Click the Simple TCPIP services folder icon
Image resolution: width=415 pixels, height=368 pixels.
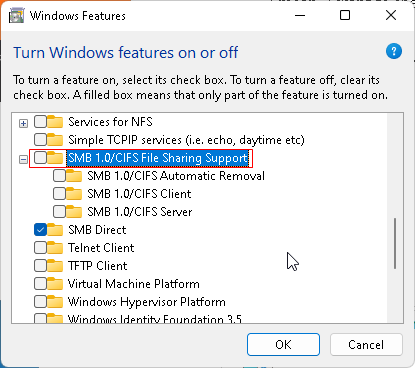click(x=55, y=140)
